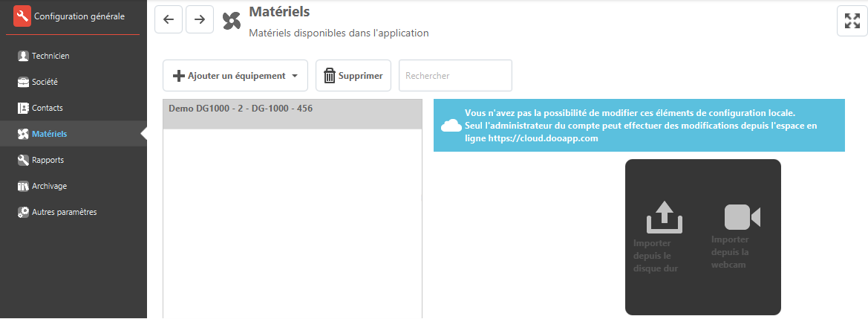Click the forward arrow navigation button
The width and height of the screenshot is (868, 319).
click(x=200, y=19)
